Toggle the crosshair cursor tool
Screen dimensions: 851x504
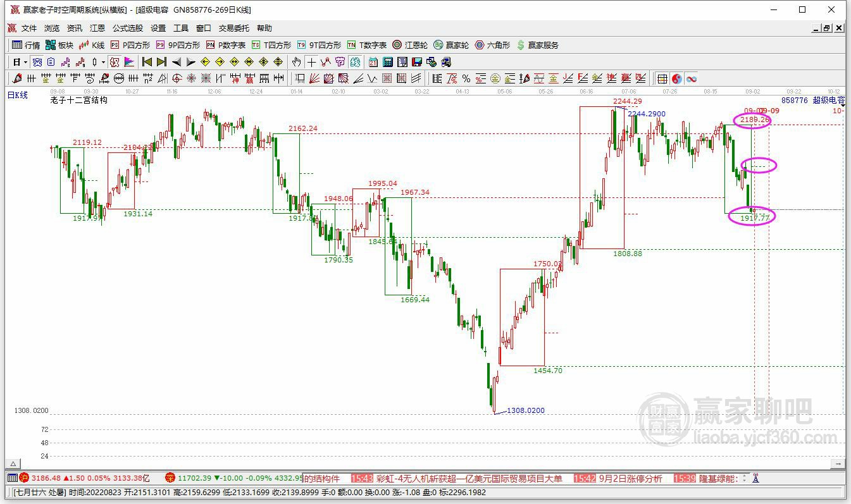pyautogui.click(x=311, y=62)
